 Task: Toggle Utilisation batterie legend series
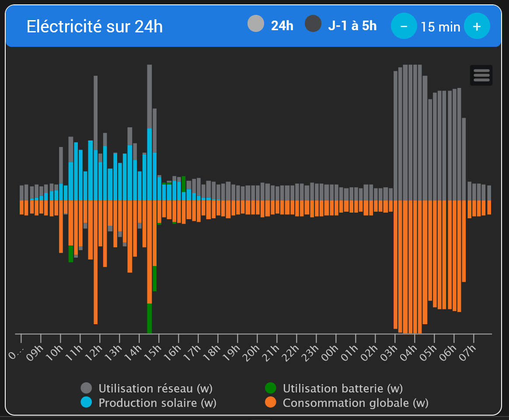coord(334,388)
